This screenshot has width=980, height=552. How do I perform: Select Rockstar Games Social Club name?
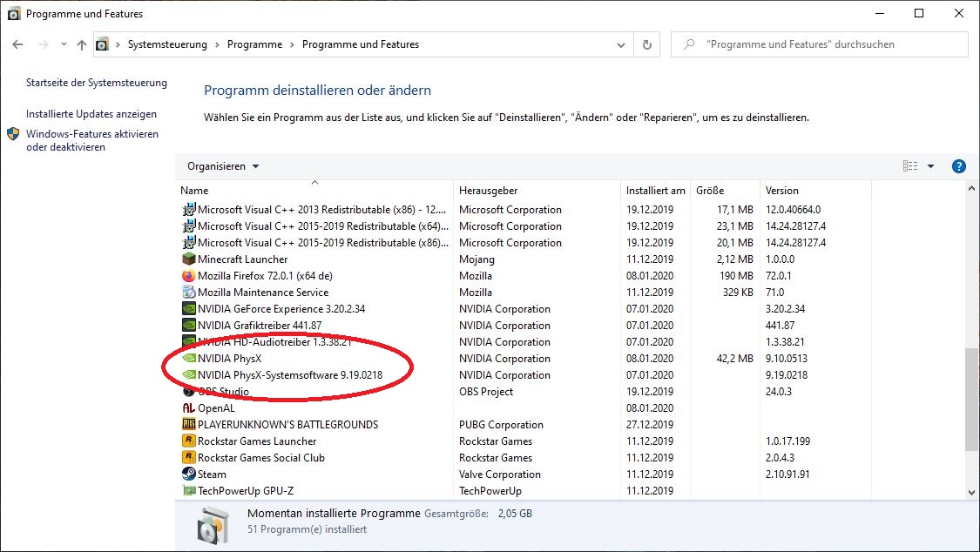tap(261, 458)
